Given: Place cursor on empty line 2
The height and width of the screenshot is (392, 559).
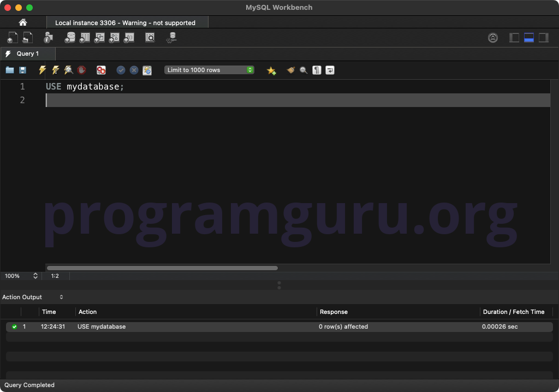Looking at the screenshot, I should [298, 100].
